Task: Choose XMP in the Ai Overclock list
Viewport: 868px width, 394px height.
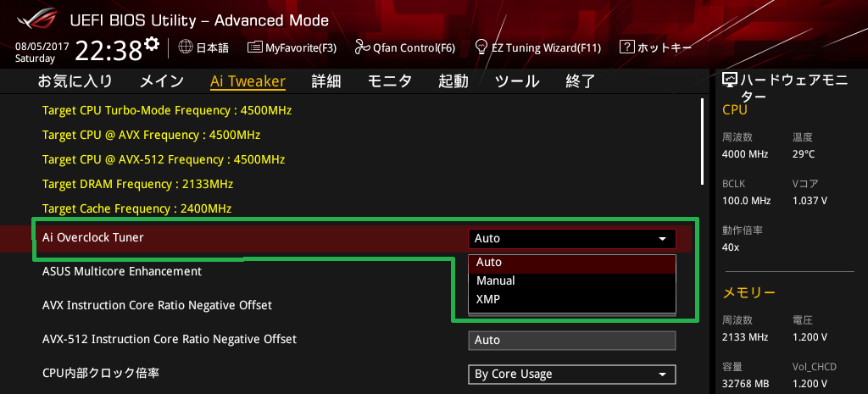Action: click(x=572, y=299)
